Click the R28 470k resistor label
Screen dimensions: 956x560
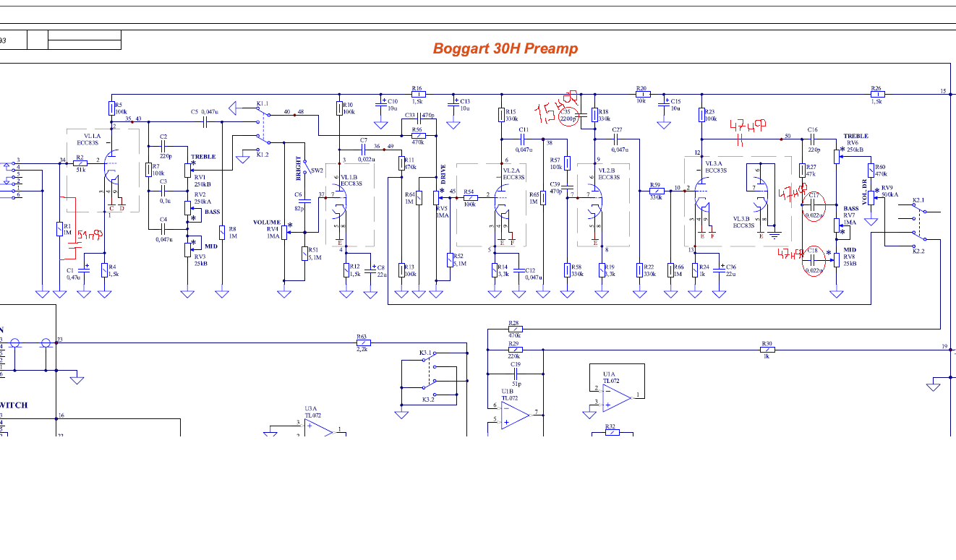[514, 329]
